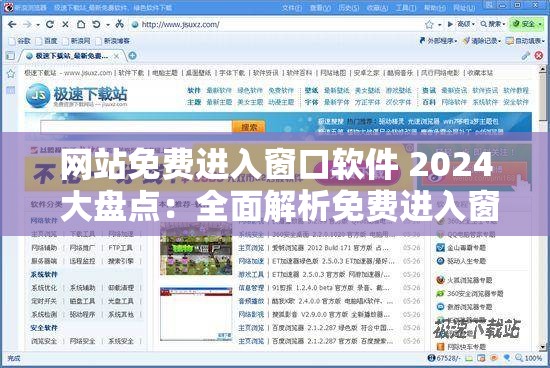Viewport: 550px width, 368px height.
Task: Open the back/forward history dropdown arrow
Action: point(38,25)
